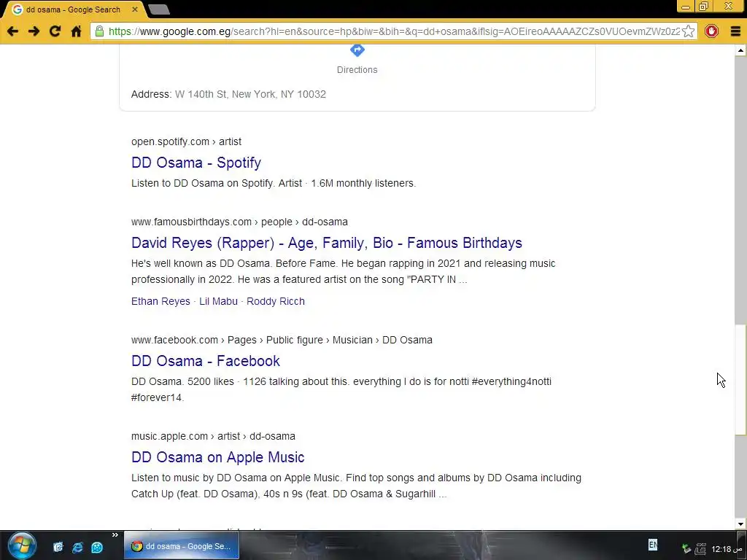Click the '1.6M monthly listeners' snippet text

click(x=363, y=183)
